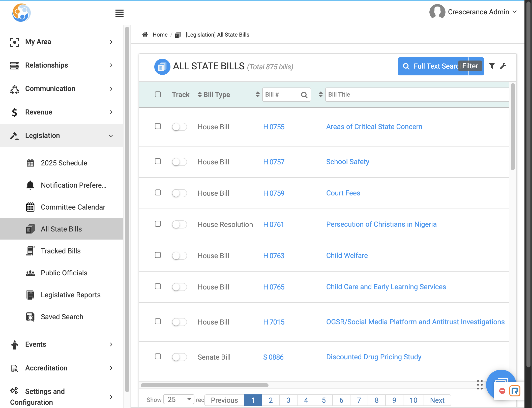Check the box for bill H 0761
Image resolution: width=532 pixels, height=408 pixels.
[158, 224]
